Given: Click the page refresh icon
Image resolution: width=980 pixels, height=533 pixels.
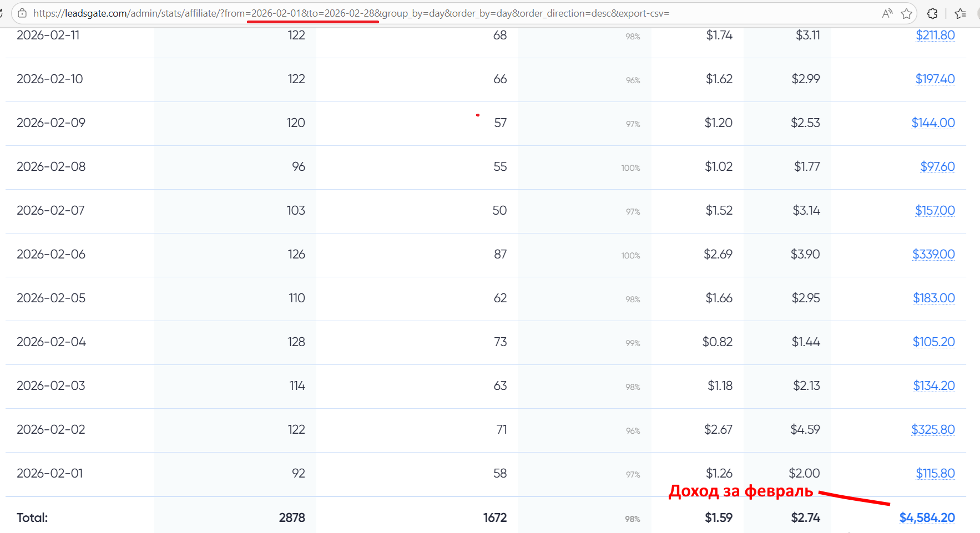Looking at the screenshot, I should pos(2,13).
